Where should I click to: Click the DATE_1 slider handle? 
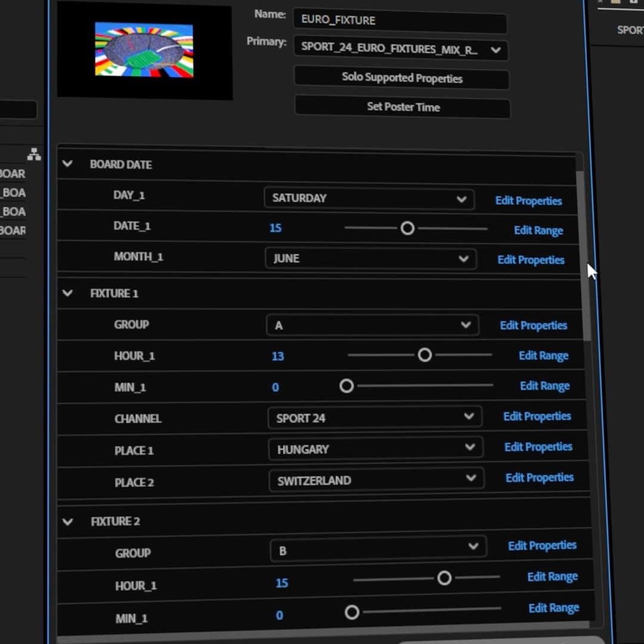coord(407,228)
